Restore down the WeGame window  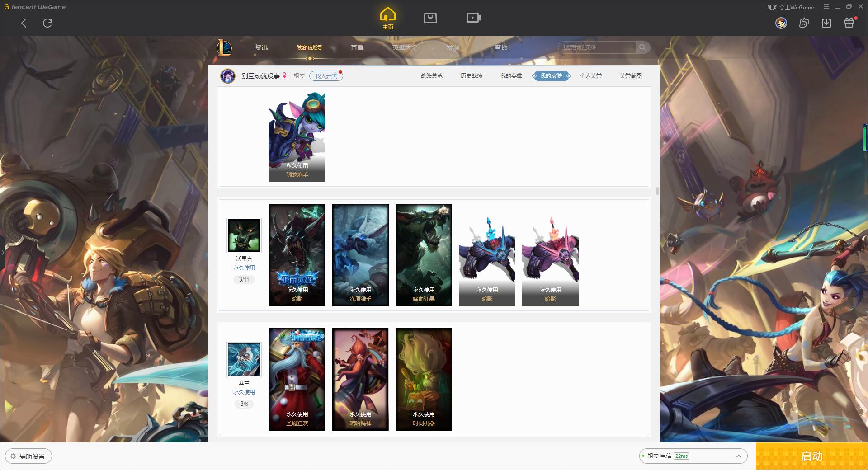pyautogui.click(x=849, y=7)
